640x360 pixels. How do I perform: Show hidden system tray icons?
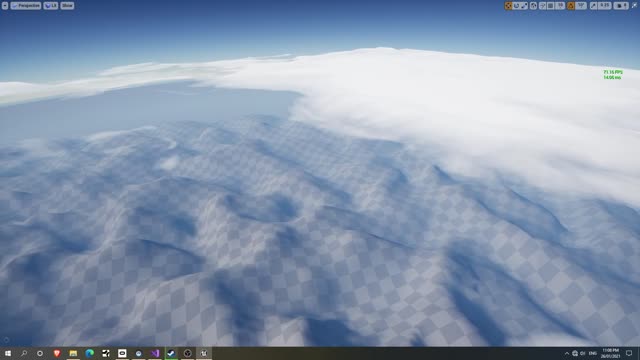(567, 353)
